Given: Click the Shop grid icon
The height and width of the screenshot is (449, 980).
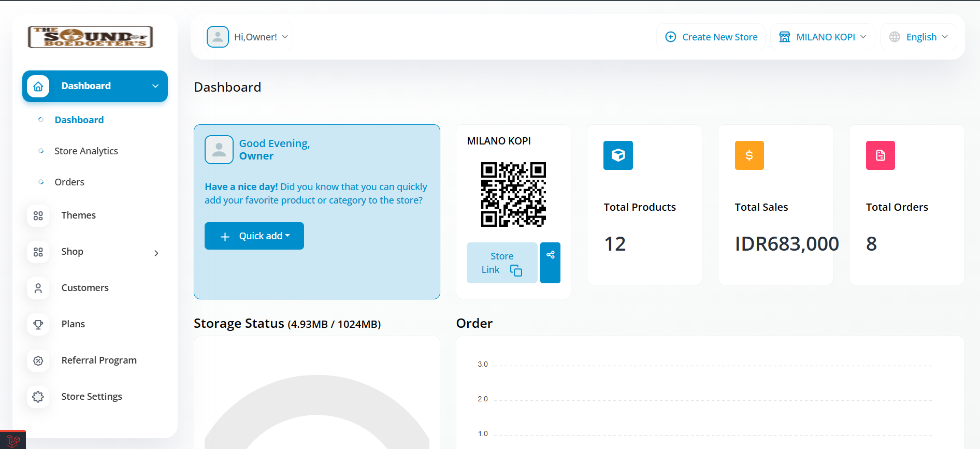Looking at the screenshot, I should (x=38, y=252).
